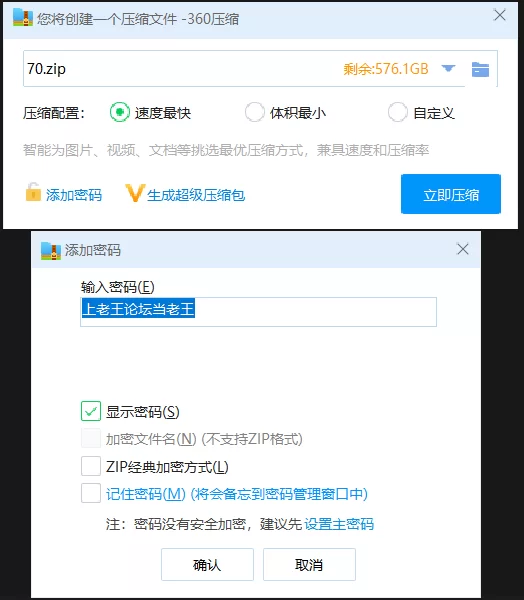Tick the 记住密码(M) checkbox
Screen dimensions: 524x600
[x=91, y=493]
